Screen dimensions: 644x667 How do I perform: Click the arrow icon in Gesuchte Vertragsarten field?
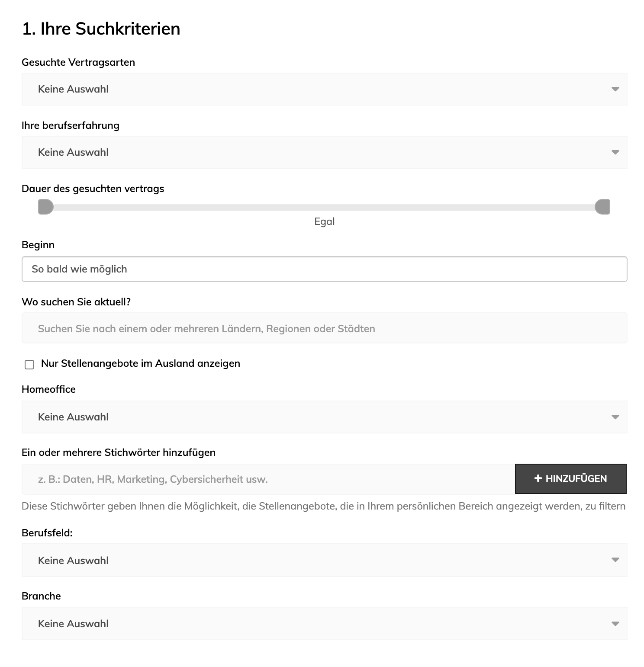point(615,89)
